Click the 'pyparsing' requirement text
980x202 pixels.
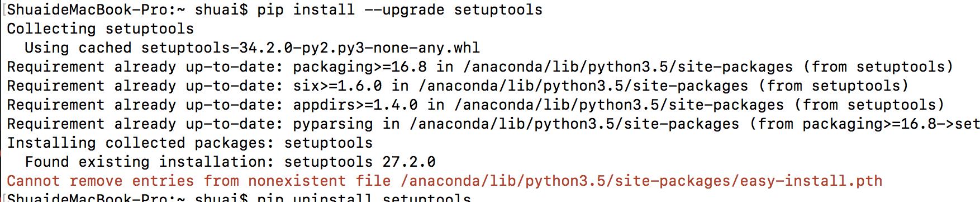click(x=333, y=124)
